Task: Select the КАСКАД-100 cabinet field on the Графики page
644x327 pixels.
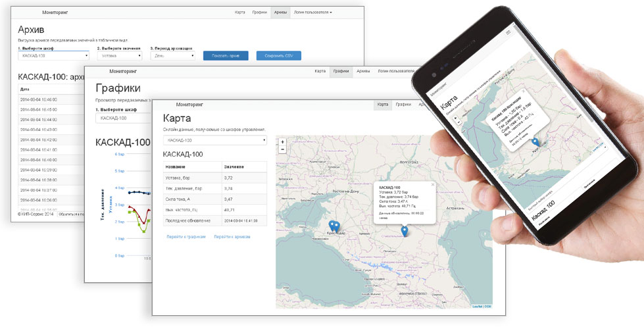Action: pyautogui.click(x=124, y=118)
